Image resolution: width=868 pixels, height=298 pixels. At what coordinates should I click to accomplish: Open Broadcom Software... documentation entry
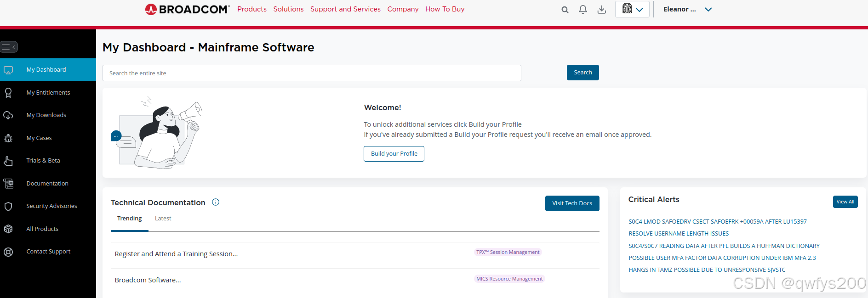pos(148,280)
